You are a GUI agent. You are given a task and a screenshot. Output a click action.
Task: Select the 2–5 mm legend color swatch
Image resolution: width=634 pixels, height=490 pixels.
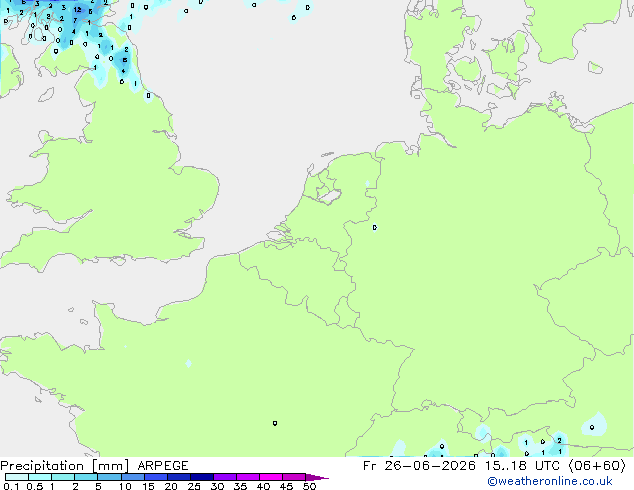click(x=86, y=477)
